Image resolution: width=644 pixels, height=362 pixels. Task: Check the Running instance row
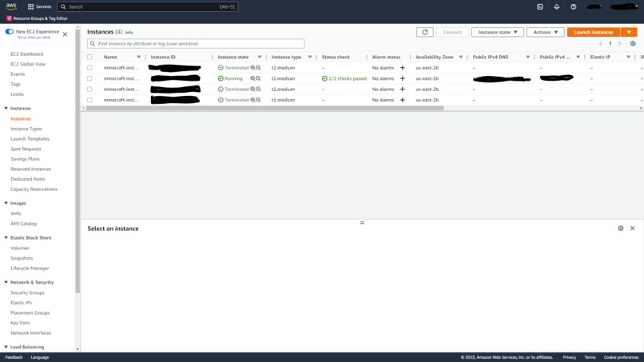pyautogui.click(x=89, y=78)
